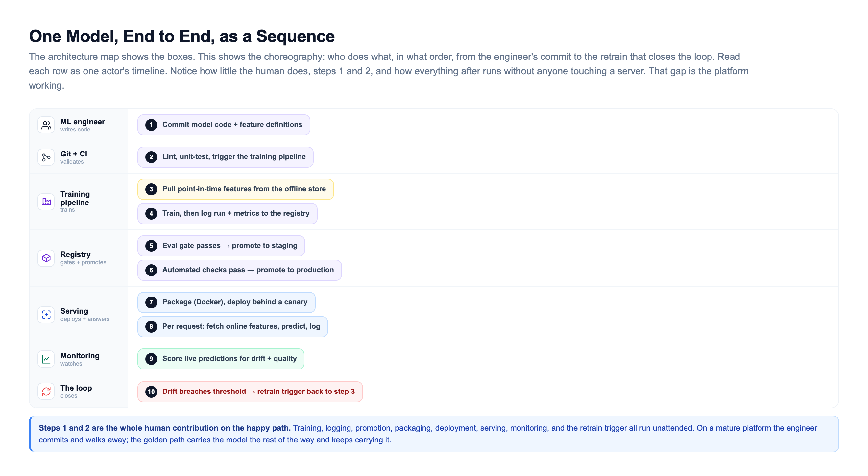
Task: Click the Serving scan-plus icon
Action: tap(46, 315)
